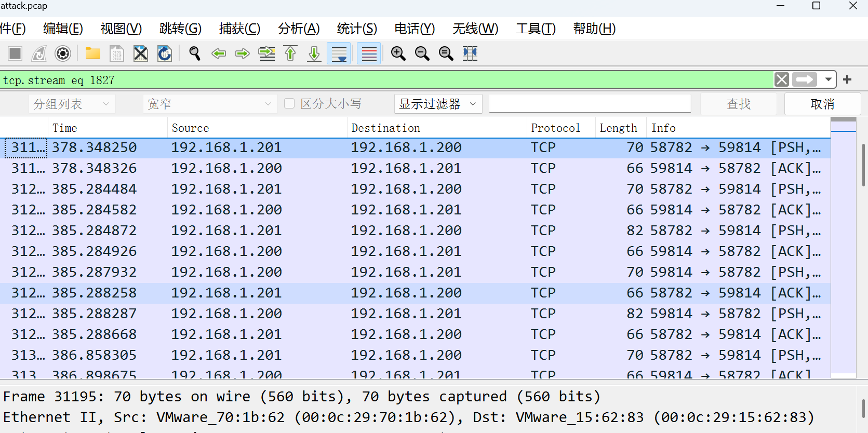Click the 取消 button
Image resolution: width=868 pixels, height=433 pixels.
point(822,104)
